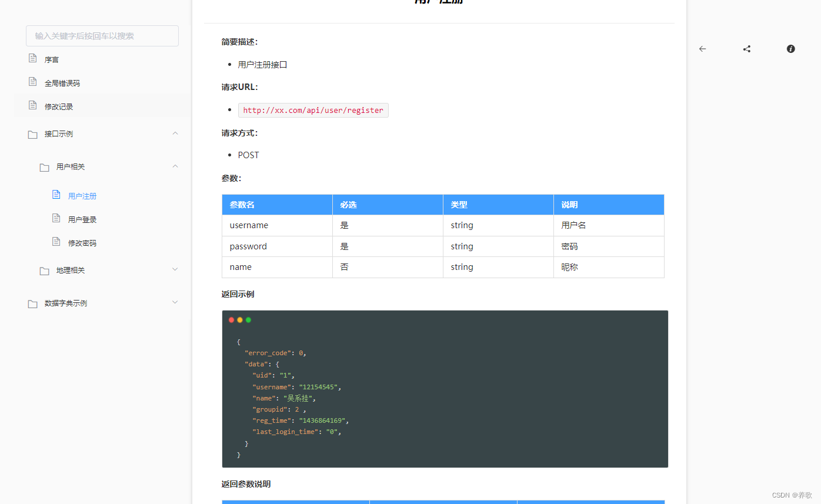Click the folder icon beside 用户相关

(x=45, y=168)
